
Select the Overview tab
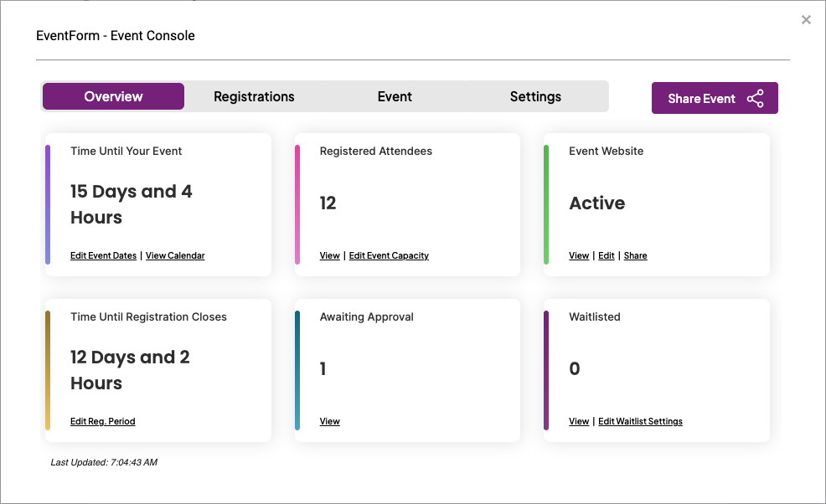(112, 96)
